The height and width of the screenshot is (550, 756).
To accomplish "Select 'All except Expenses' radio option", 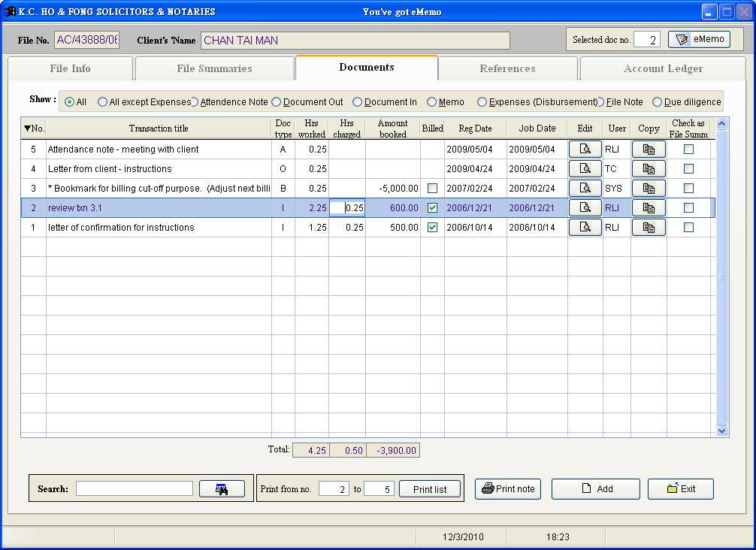I will [x=103, y=102].
